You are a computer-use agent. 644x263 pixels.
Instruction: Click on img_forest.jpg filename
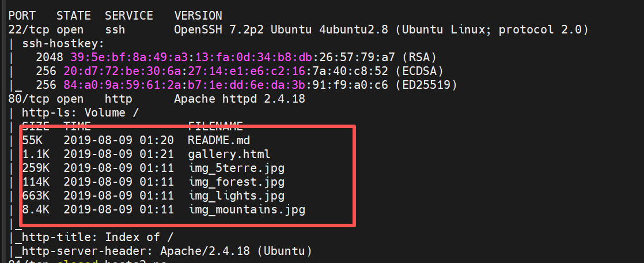(x=236, y=182)
